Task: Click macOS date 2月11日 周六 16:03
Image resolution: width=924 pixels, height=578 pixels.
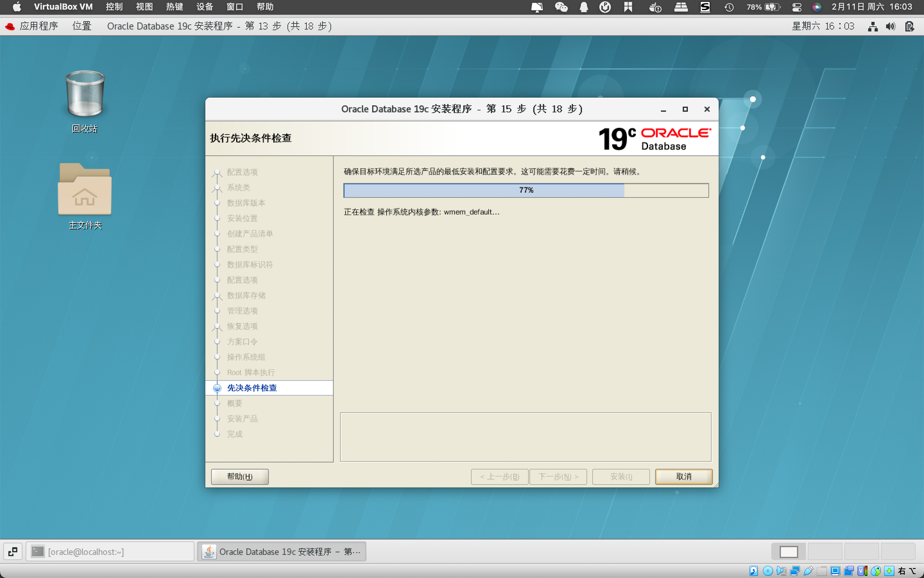Action: [x=872, y=7]
